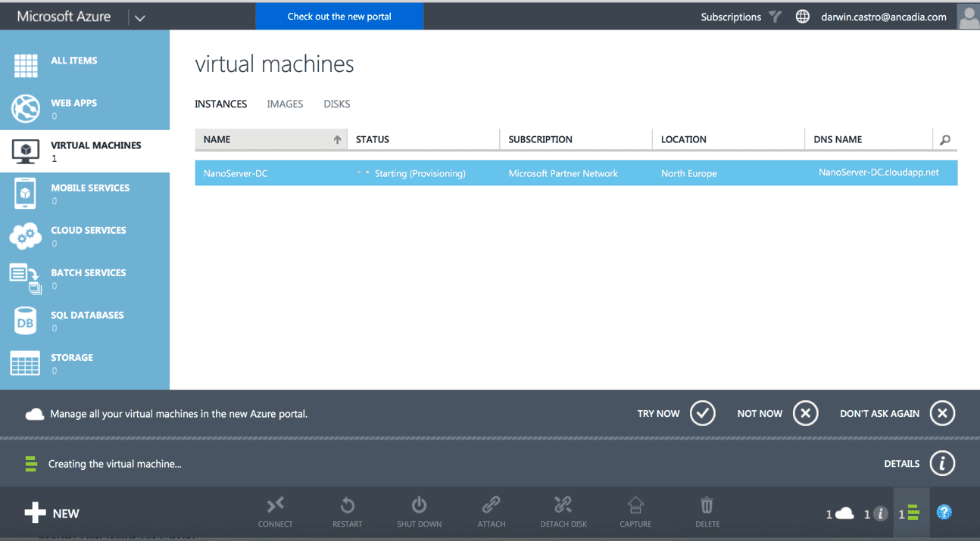This screenshot has width=980, height=541.
Task: Click the virtual machines page title
Action: coord(274,64)
